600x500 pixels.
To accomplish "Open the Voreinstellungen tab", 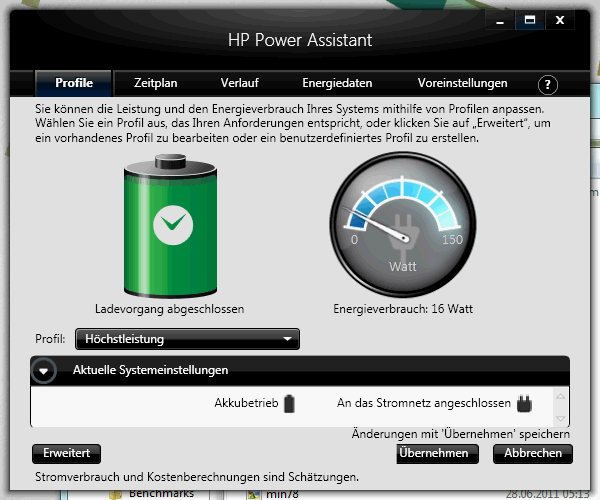I will coord(463,83).
